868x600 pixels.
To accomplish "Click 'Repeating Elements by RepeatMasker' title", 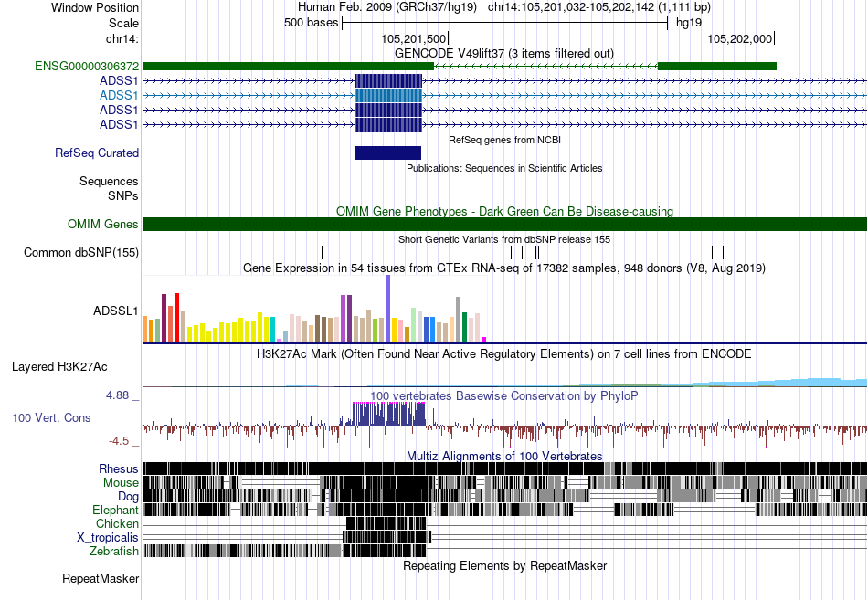I will pos(505,566).
